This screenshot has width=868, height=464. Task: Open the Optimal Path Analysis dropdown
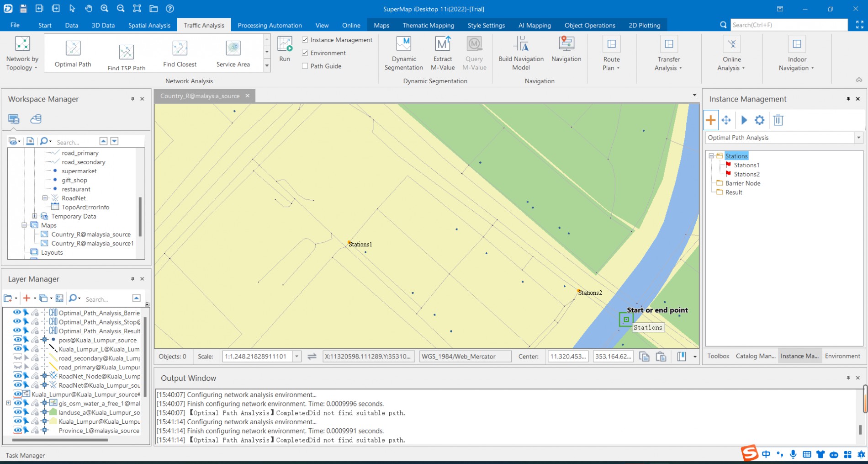point(858,138)
